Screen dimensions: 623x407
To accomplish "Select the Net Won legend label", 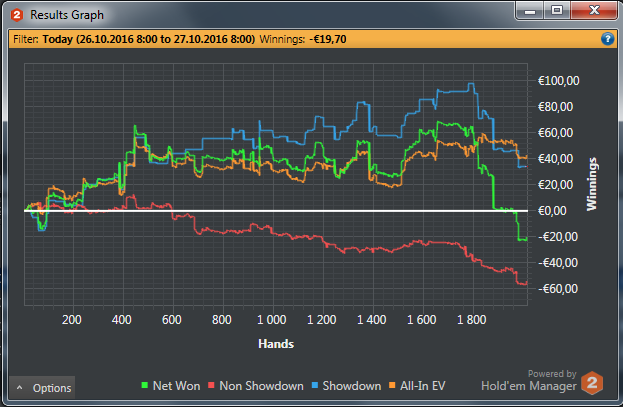I will click(176, 386).
